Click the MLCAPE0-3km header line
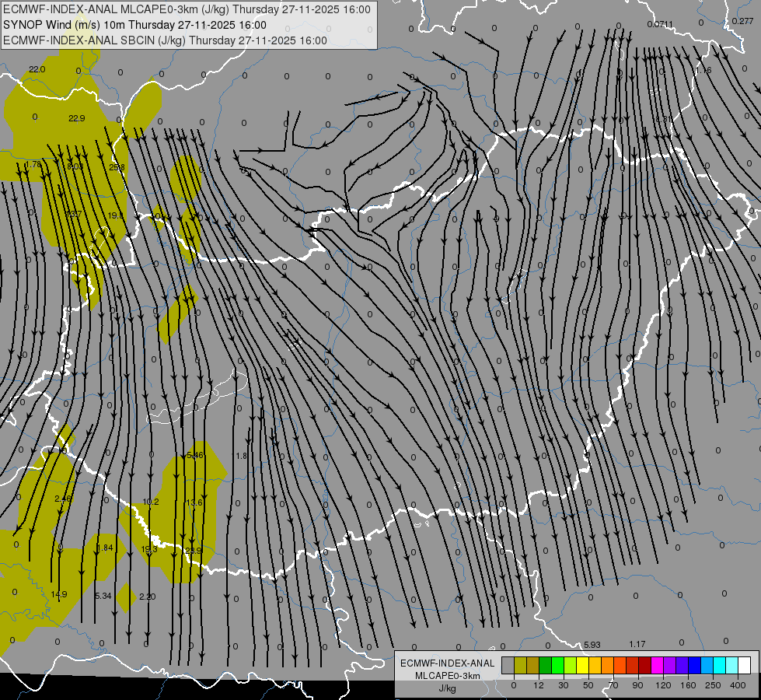 pos(187,9)
